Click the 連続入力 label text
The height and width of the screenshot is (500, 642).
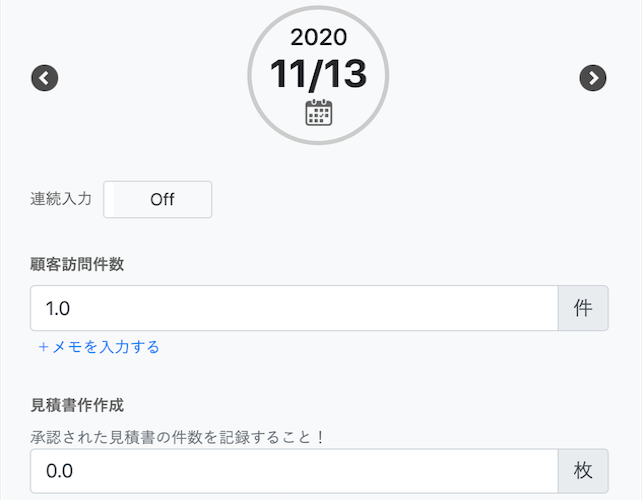(61, 199)
